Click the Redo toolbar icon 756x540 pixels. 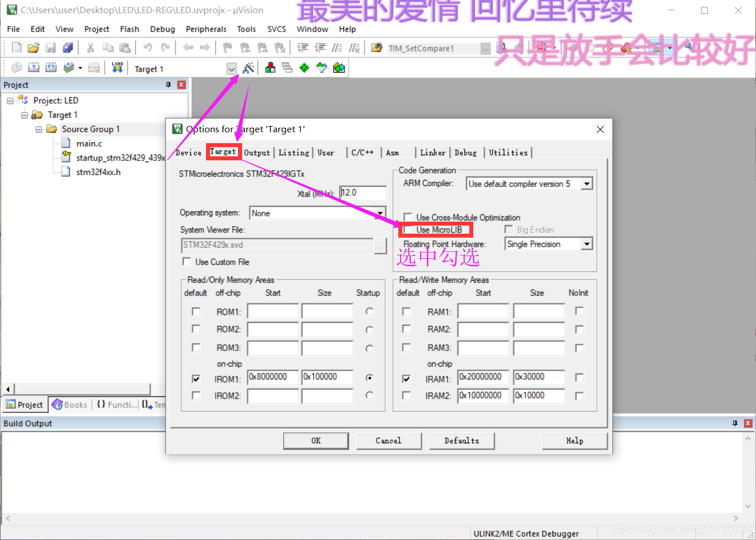pos(165,48)
